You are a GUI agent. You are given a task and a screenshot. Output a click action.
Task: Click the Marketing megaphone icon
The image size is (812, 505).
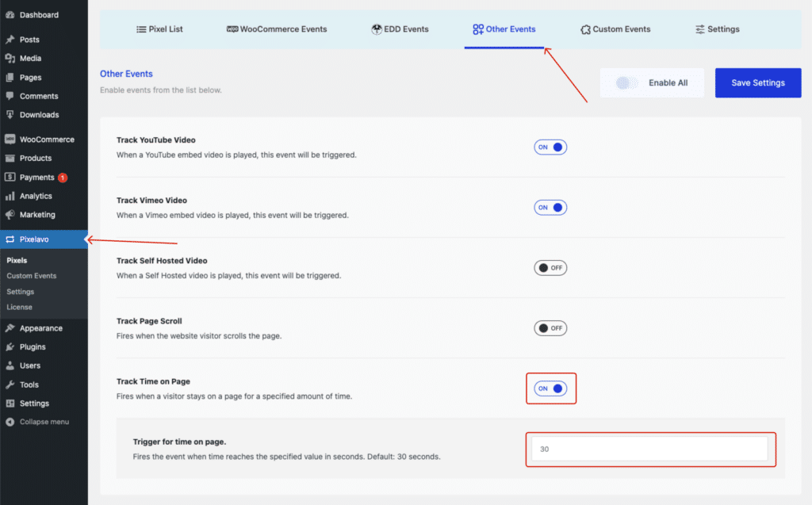tap(10, 215)
